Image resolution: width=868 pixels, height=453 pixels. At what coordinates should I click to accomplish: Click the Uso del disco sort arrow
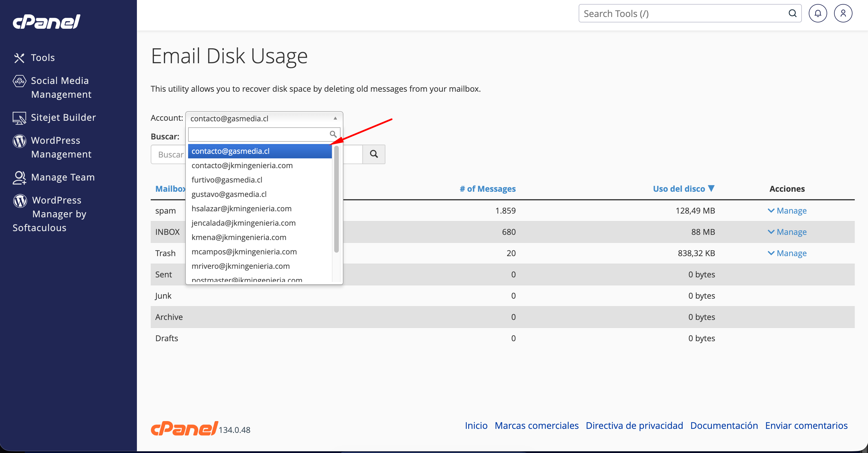point(711,188)
